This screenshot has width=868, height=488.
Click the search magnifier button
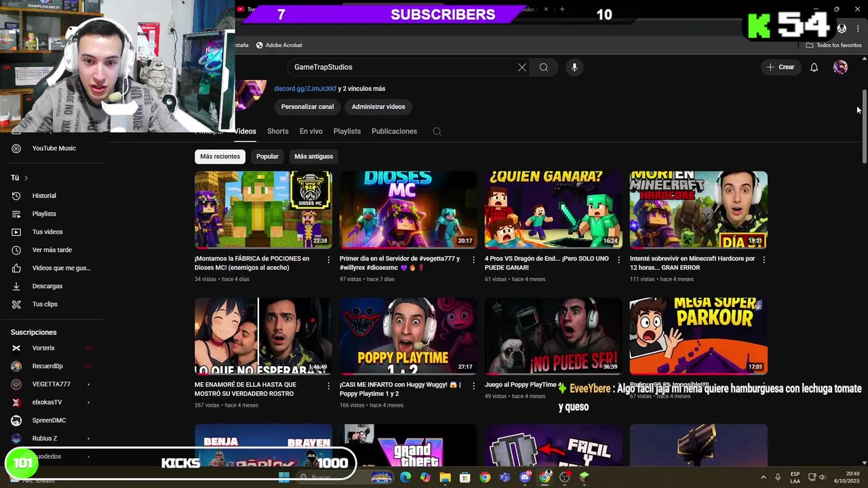coord(544,67)
